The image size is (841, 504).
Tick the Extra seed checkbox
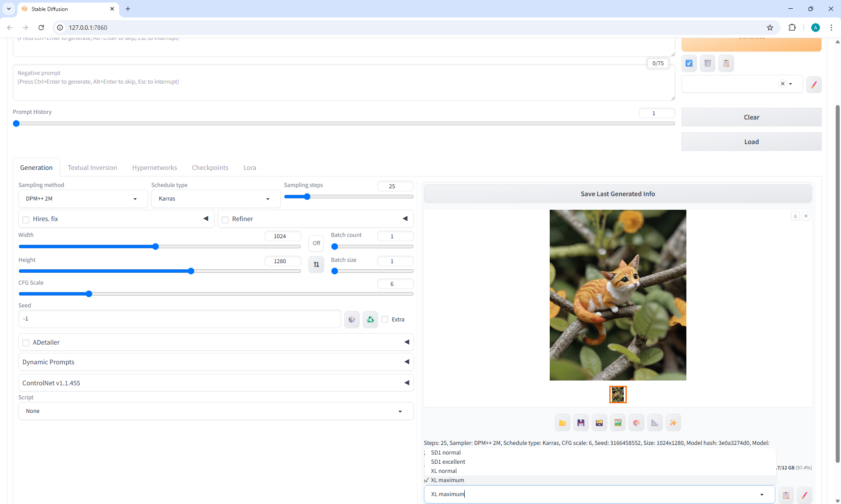click(385, 320)
